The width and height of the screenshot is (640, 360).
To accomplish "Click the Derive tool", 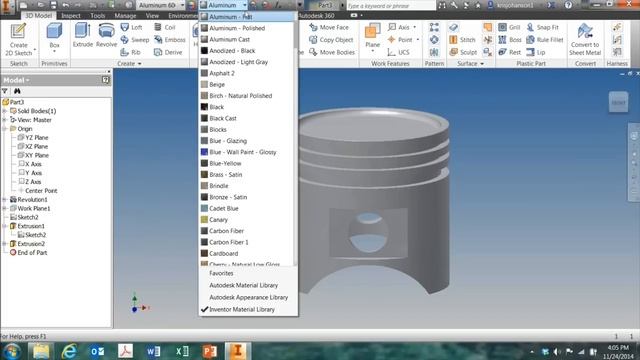I will (168, 52).
